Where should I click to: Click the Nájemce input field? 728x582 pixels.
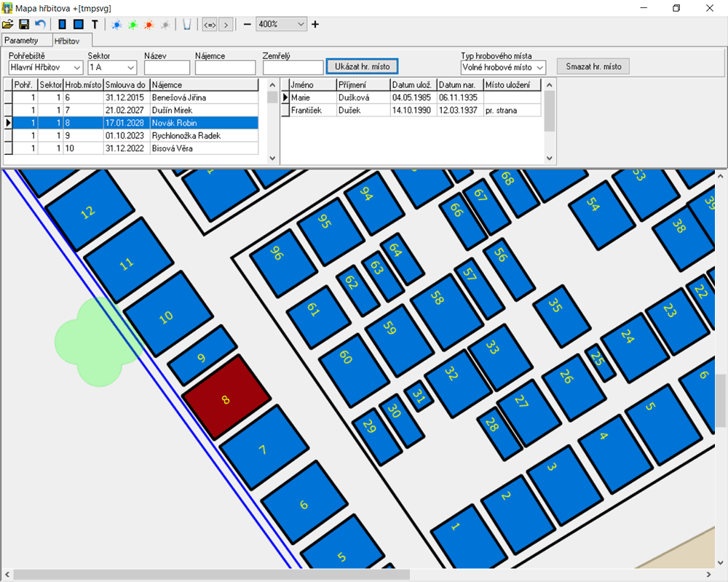coord(225,68)
